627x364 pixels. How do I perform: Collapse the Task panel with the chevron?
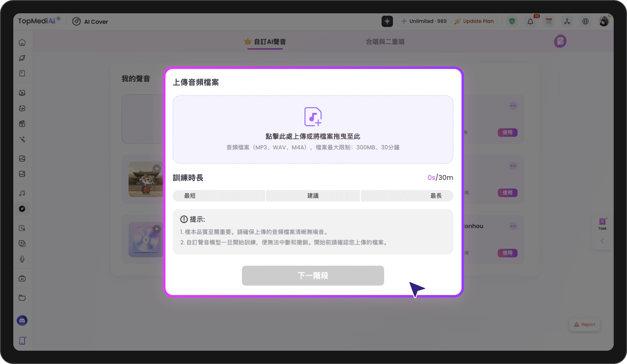[602, 241]
